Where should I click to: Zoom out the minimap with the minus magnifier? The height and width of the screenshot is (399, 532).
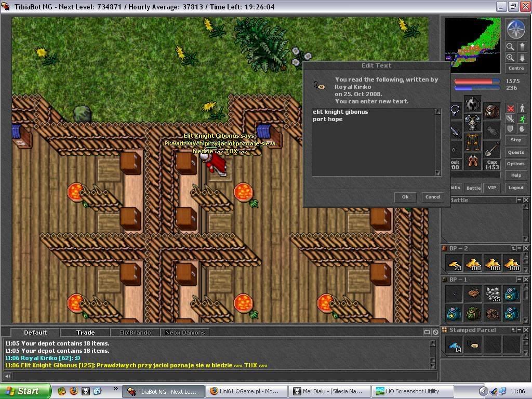[x=510, y=46]
